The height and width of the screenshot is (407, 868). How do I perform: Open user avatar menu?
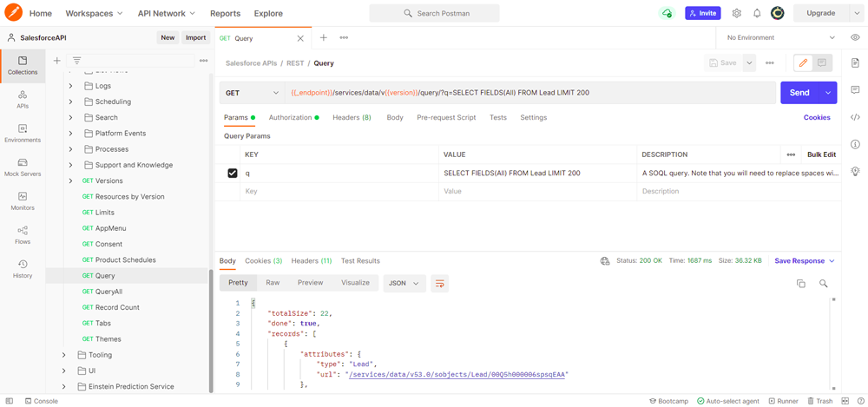tap(777, 13)
